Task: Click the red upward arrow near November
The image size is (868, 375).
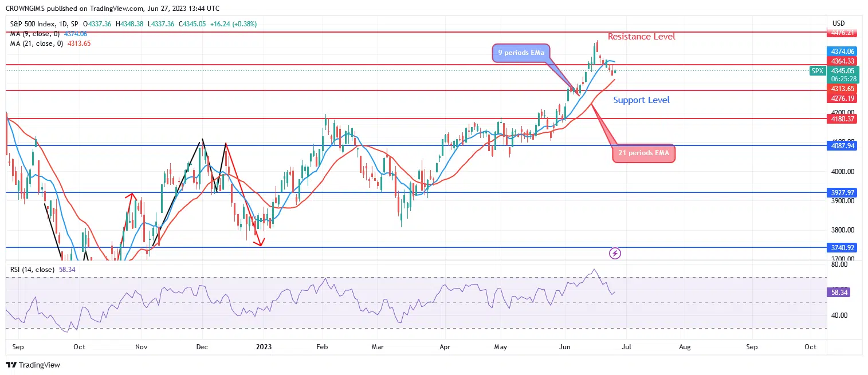Action: [132, 196]
